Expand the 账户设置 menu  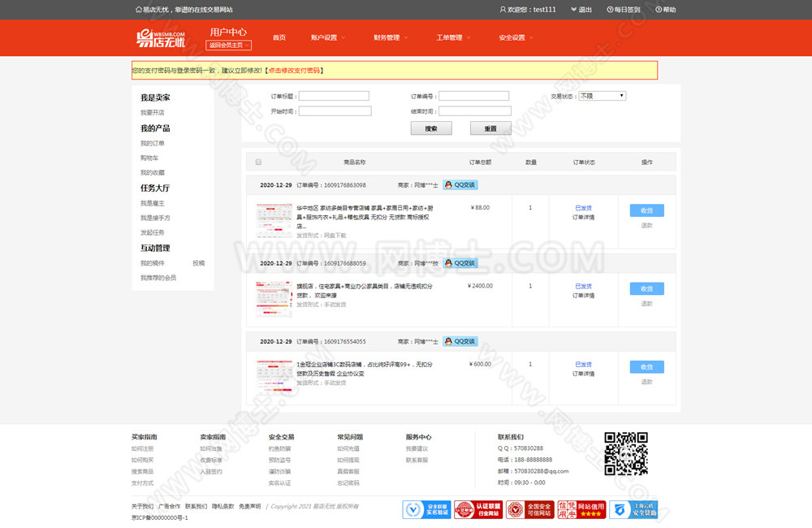tap(327, 37)
